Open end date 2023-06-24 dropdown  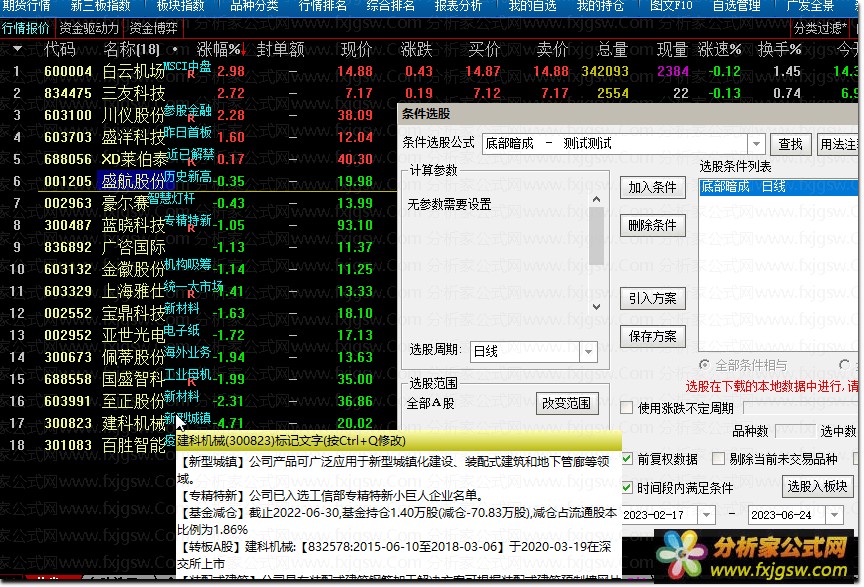click(x=834, y=515)
